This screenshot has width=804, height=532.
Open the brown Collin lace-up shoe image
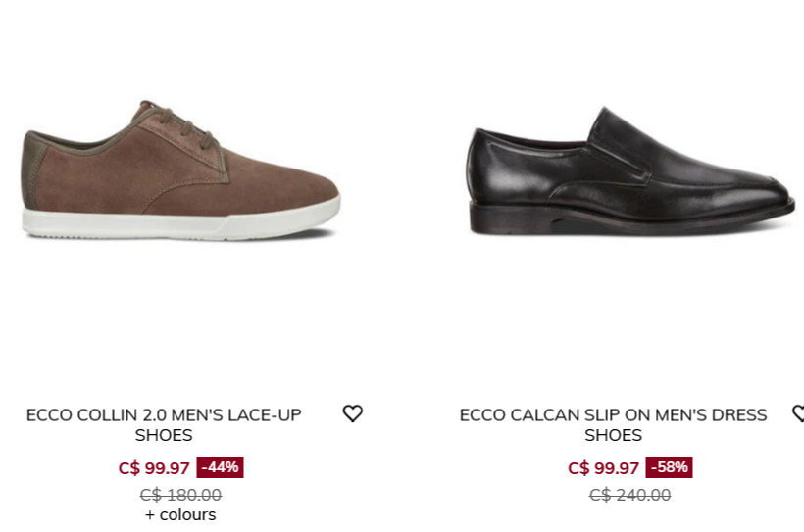[x=181, y=171]
